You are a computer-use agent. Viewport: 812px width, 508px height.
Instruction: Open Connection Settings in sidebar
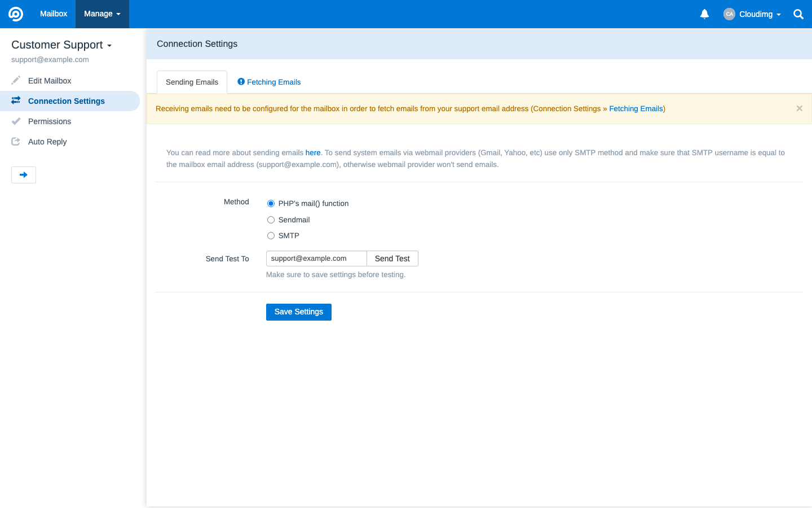pyautogui.click(x=70, y=101)
